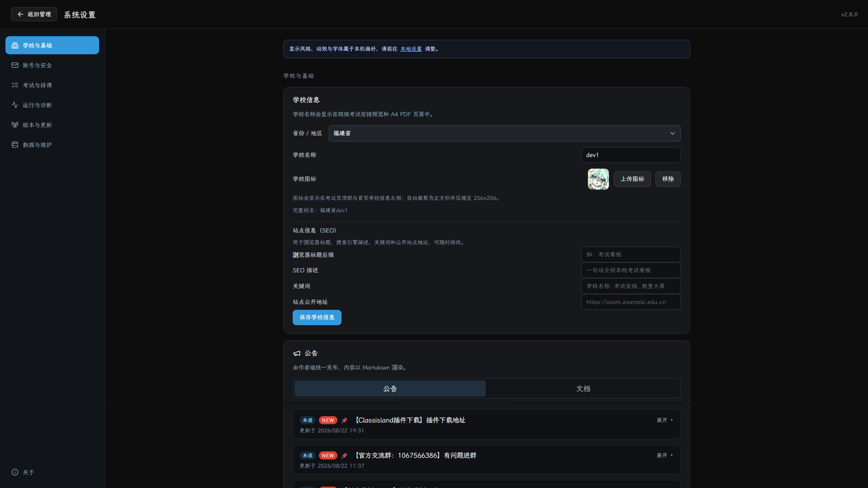This screenshot has width=868, height=488.
Task: Click the database icon for 数据与维护
Action: (15, 145)
